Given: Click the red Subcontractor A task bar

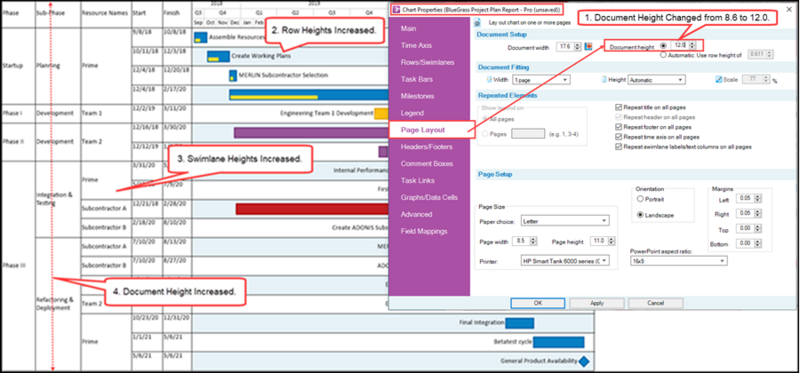Looking at the screenshot, I should pyautogui.click(x=312, y=209).
